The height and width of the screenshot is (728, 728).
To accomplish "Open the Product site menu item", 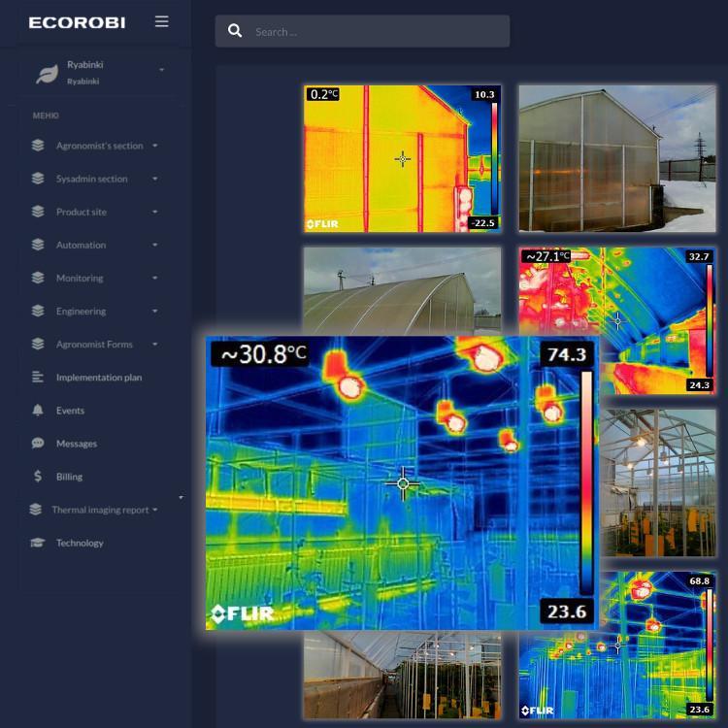I will point(82,212).
